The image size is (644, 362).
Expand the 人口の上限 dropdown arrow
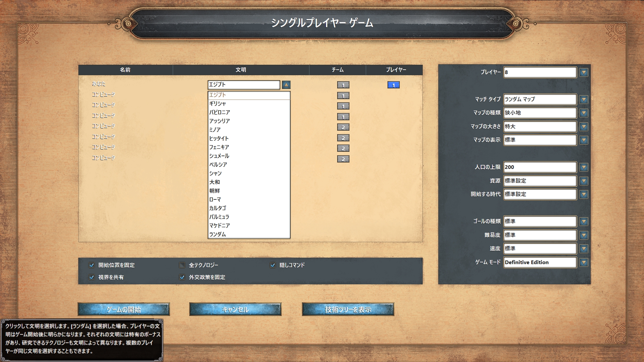point(584,167)
